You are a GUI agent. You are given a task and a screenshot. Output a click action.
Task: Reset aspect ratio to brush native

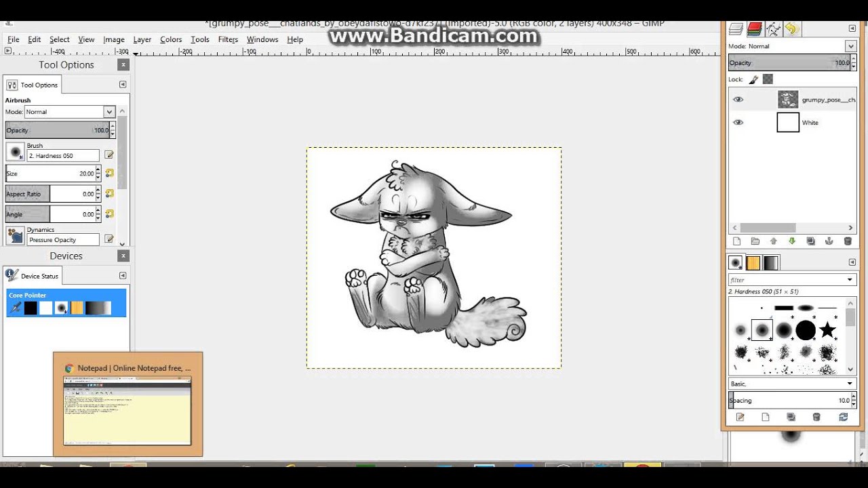pos(109,194)
